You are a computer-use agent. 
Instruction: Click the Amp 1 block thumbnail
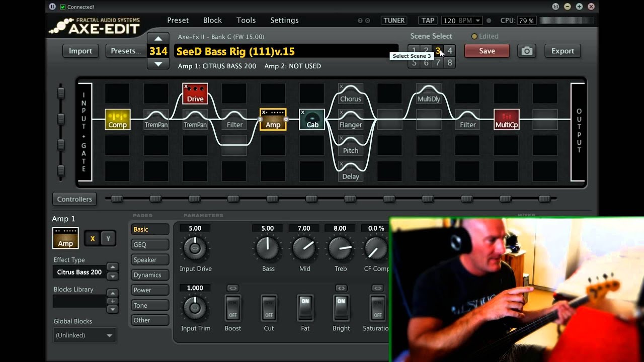65,238
